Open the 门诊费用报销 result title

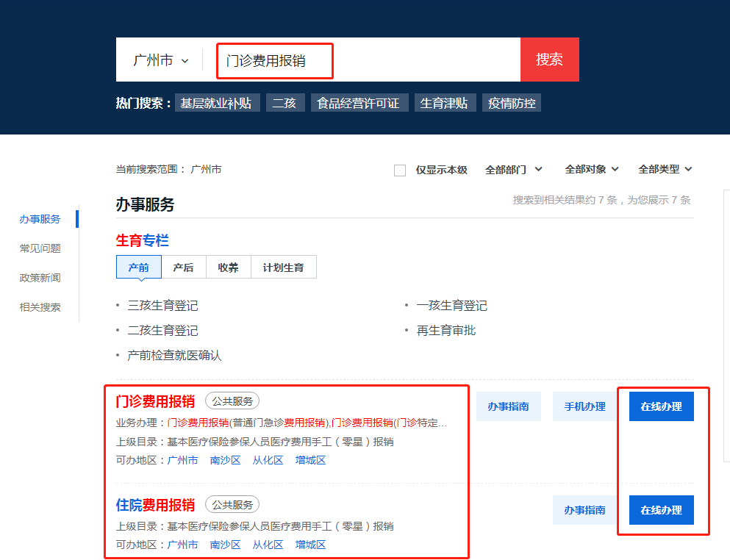pos(155,401)
